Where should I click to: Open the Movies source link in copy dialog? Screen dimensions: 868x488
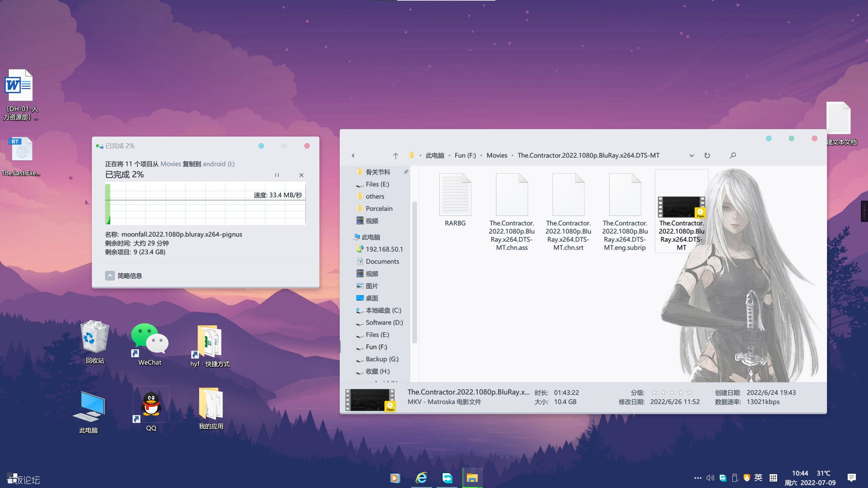(x=171, y=164)
